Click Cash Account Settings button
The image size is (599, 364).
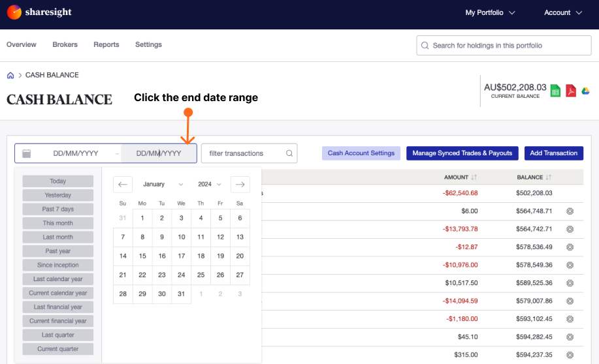click(x=361, y=153)
